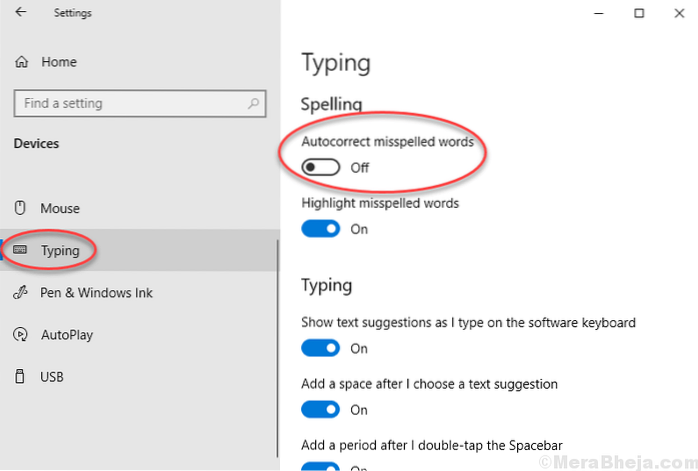Click the Pen & Windows Ink icon
Viewport: 698px width, 471px height.
tap(20, 293)
